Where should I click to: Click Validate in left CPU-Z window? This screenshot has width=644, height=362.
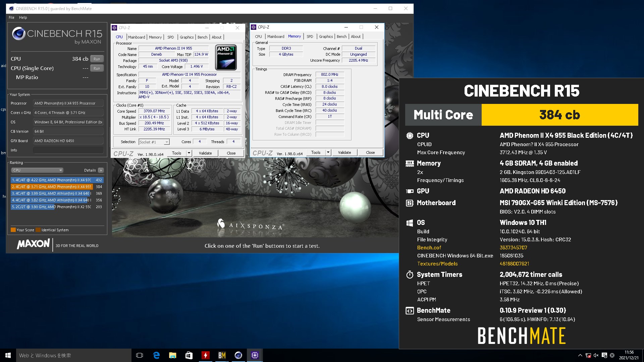[x=205, y=153]
